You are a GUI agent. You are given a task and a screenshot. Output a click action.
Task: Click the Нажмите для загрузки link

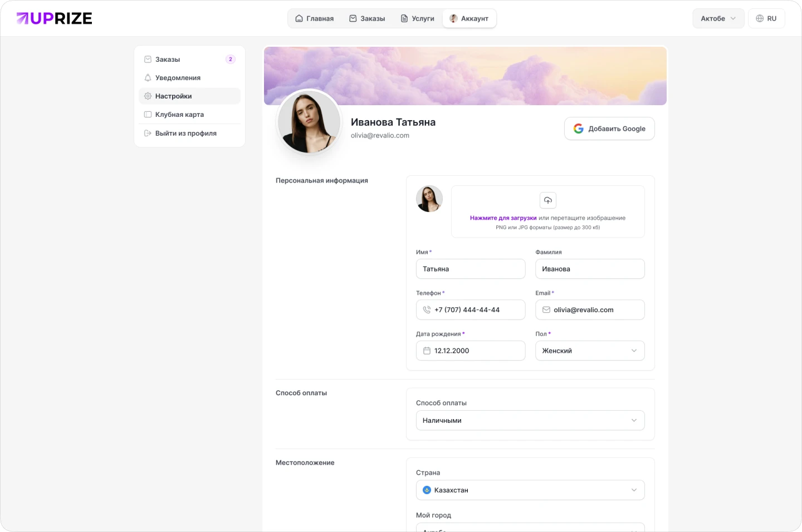tap(503, 218)
